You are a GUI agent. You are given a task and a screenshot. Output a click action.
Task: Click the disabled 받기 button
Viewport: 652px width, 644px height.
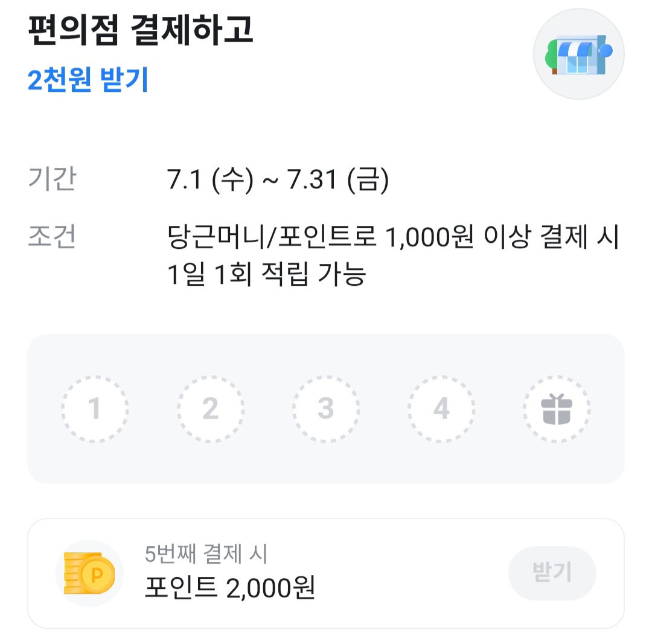tap(552, 573)
